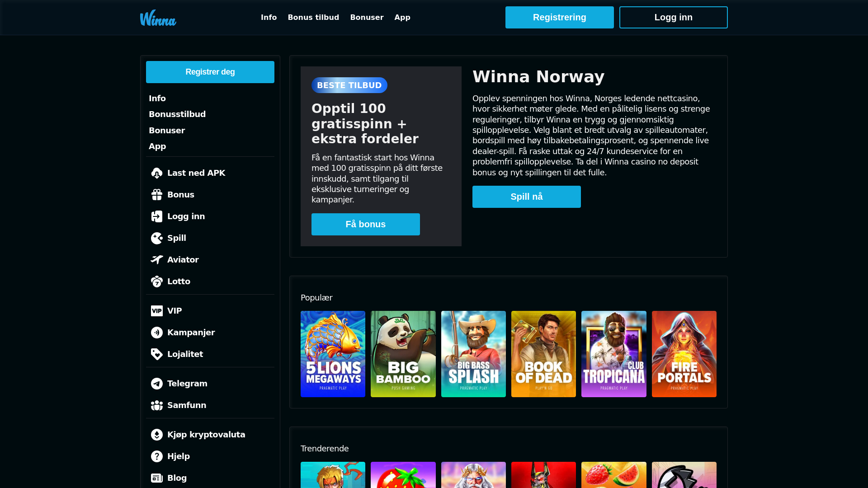Click the Registrer deg sidebar button

coord(210,72)
